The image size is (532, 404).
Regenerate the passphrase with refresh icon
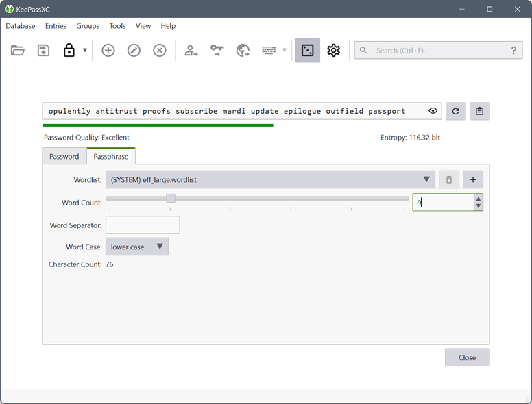pyautogui.click(x=455, y=111)
